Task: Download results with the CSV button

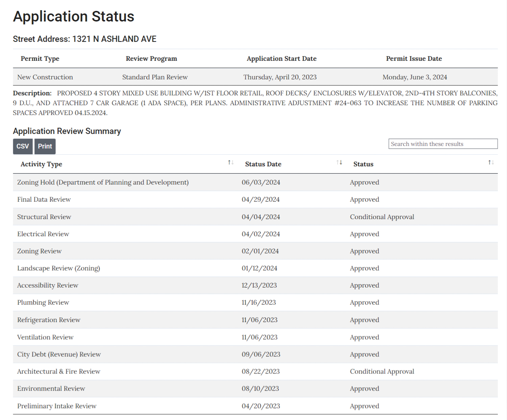Action: 23,146
